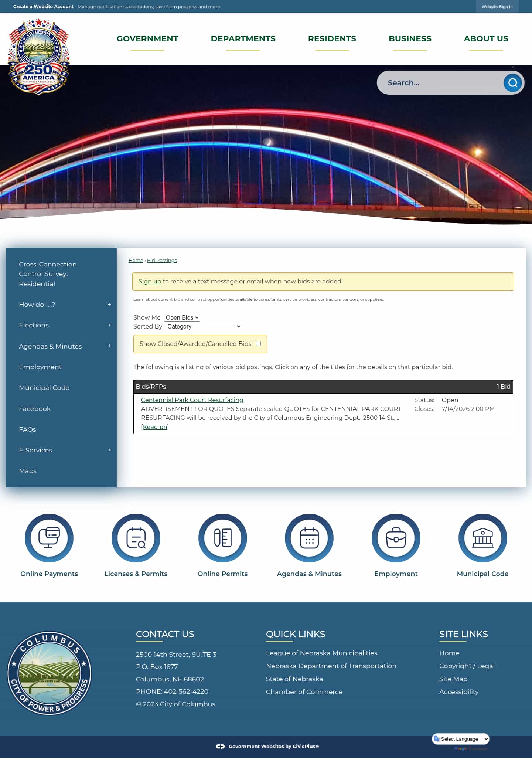The width and height of the screenshot is (532, 758).
Task: Click the Sign up link
Action: pyautogui.click(x=150, y=281)
